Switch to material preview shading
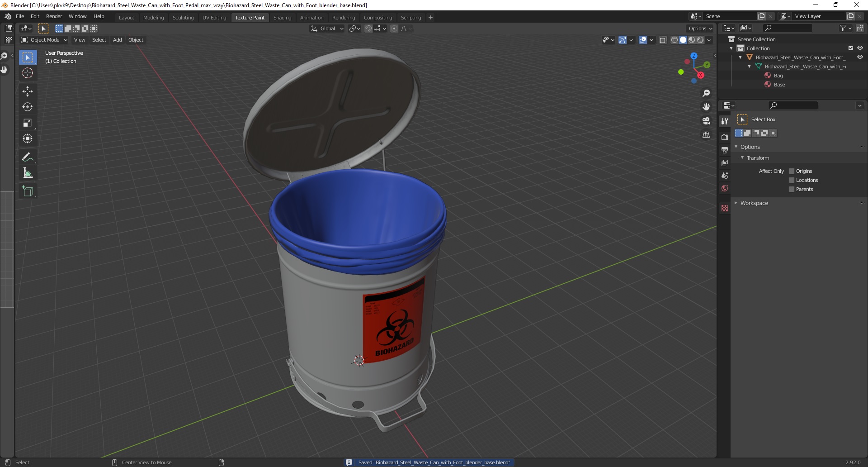868x467 pixels. click(692, 40)
